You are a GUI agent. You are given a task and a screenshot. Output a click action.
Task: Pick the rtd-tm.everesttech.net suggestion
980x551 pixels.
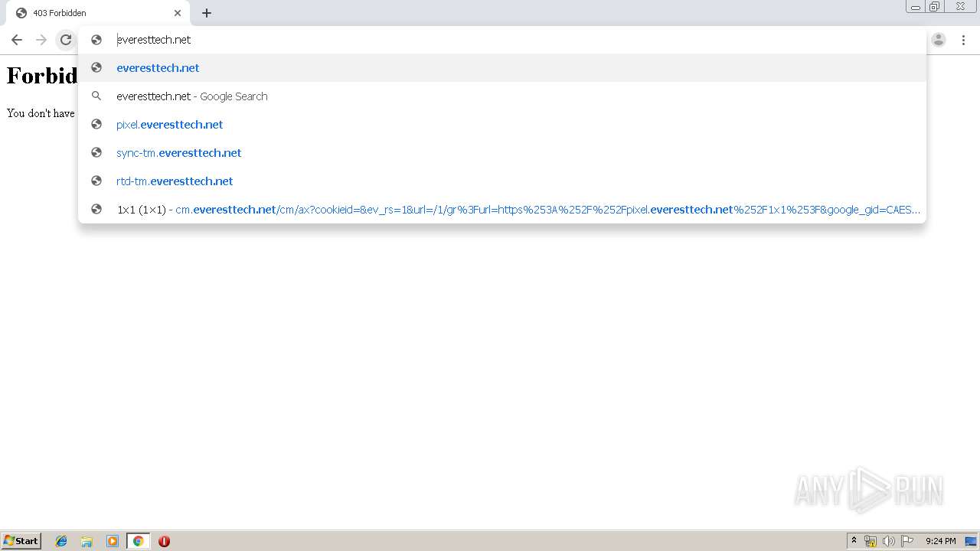[502, 181]
